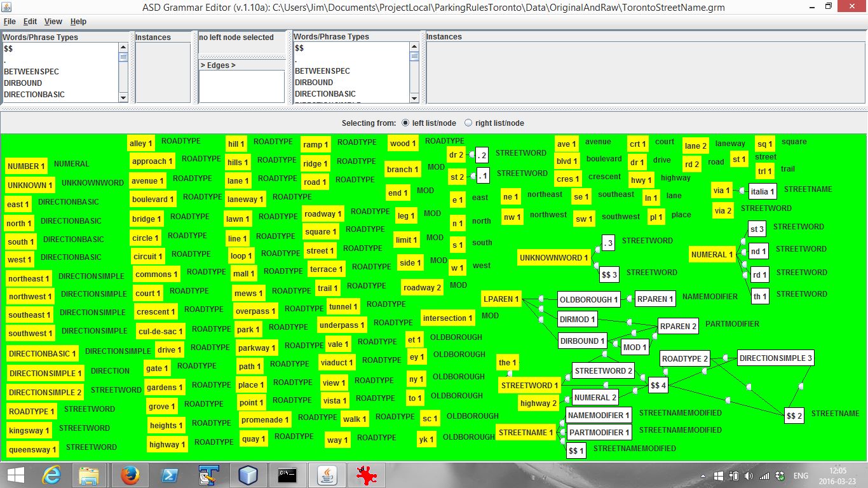
Task: Select the "NAMEMODIFIER 1" white node
Action: click(599, 415)
